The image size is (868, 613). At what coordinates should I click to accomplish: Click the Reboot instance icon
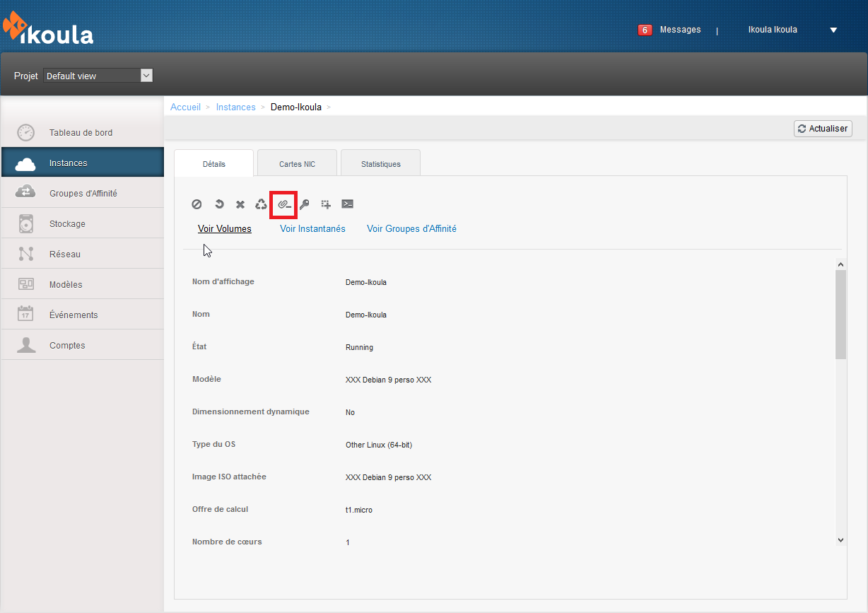tap(219, 204)
